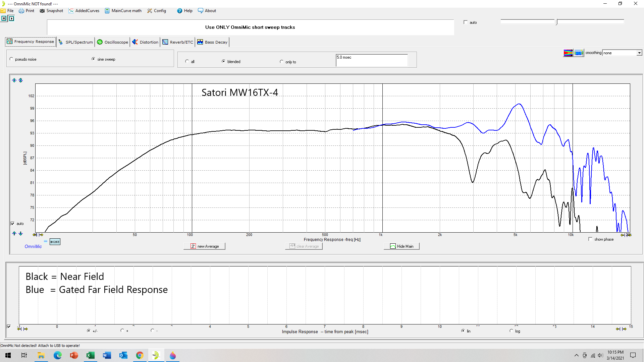This screenshot has height=362, width=644.
Task: Open File Explorer from taskbar
Action: (41, 355)
